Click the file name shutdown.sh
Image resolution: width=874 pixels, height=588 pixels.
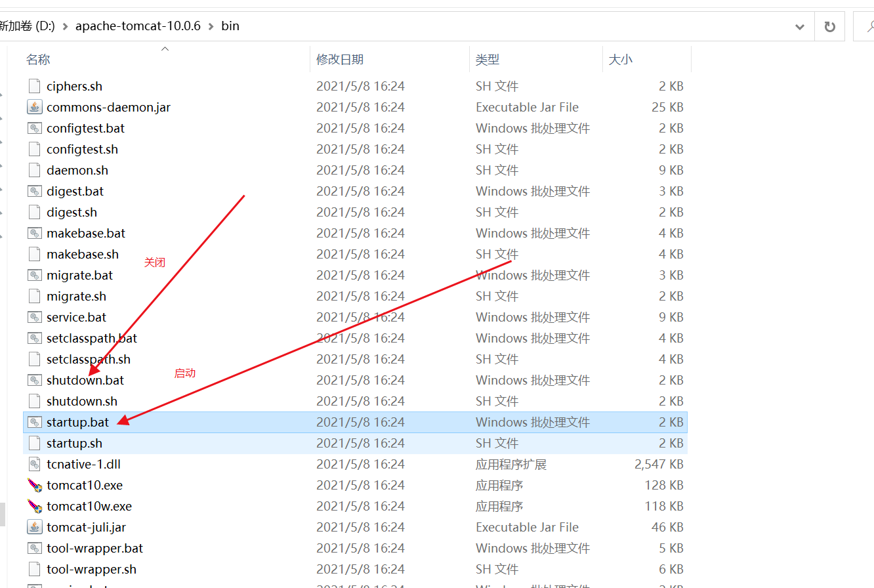click(x=82, y=401)
